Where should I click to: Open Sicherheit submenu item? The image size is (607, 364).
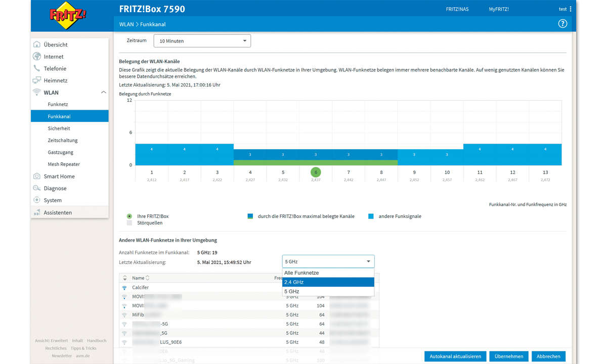[59, 128]
